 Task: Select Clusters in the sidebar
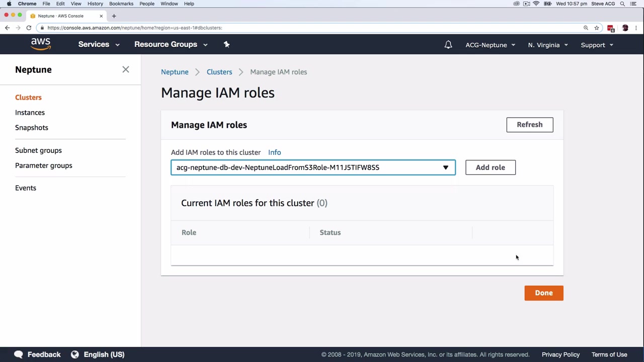(28, 98)
